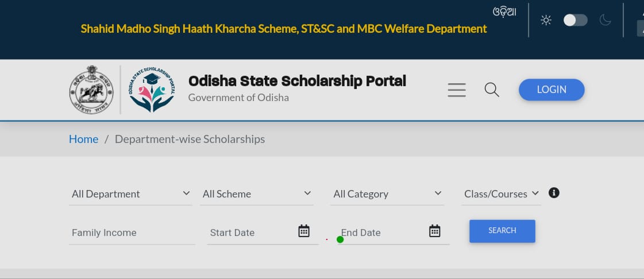Toggle the dark mode switch

[576, 20]
